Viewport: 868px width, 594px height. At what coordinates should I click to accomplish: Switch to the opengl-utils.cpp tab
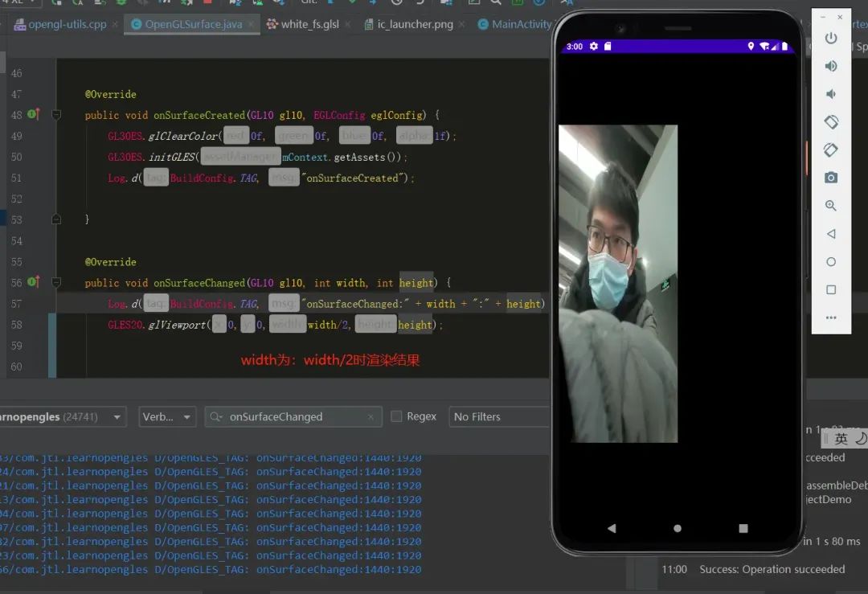tap(67, 24)
